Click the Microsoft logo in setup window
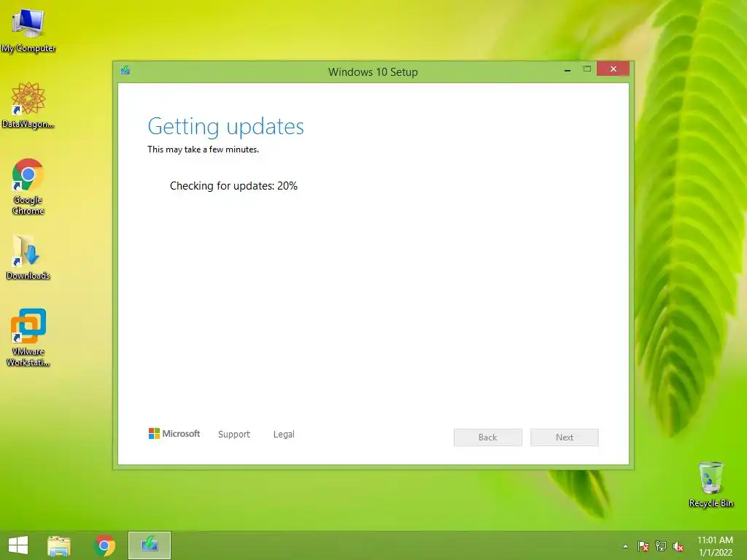This screenshot has height=560, width=747. 174,433
